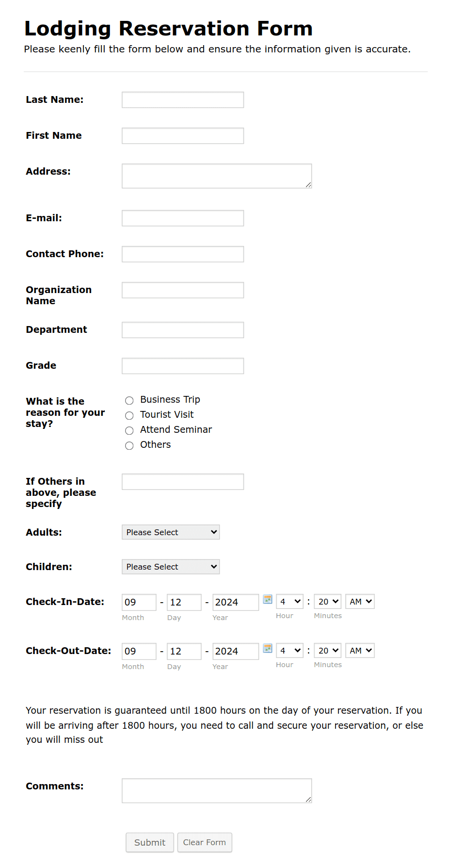The width and height of the screenshot is (451, 868).
Task: Click into the Last Name field
Action: tap(182, 99)
